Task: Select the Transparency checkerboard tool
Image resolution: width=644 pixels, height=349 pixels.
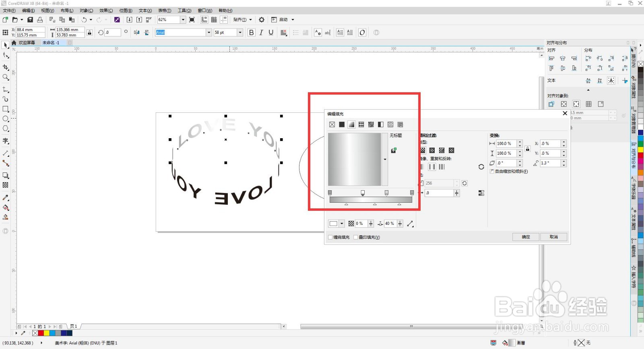Action: coord(6,185)
